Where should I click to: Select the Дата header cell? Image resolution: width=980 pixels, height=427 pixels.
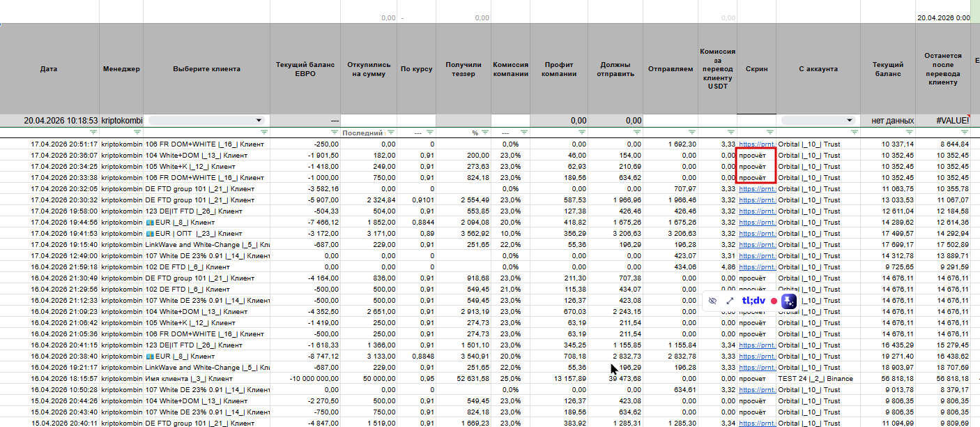point(49,69)
